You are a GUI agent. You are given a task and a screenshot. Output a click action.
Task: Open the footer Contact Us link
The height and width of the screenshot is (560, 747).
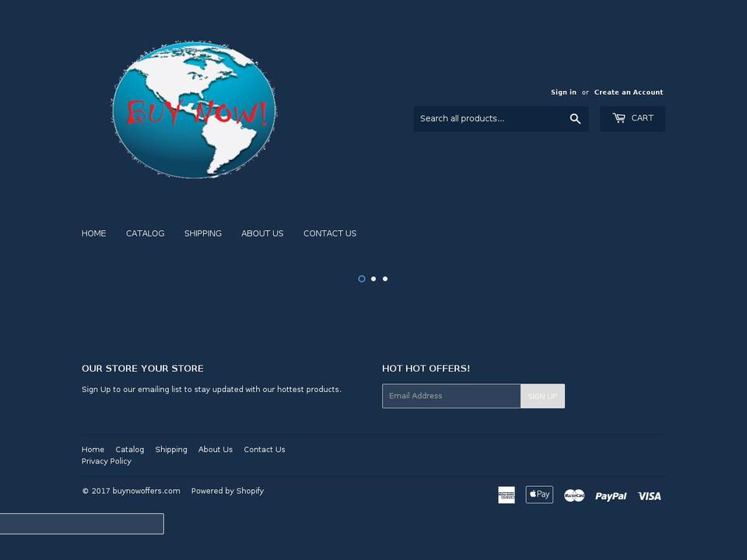tap(265, 450)
